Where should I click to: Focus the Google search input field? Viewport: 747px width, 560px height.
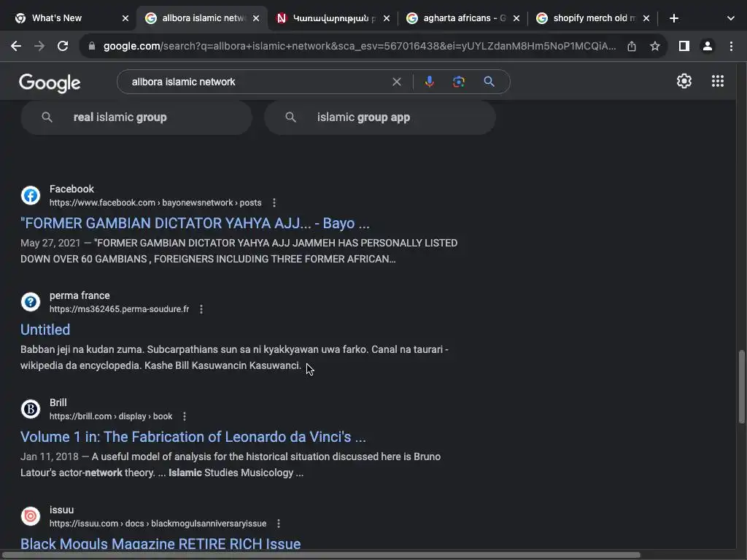coord(258,82)
